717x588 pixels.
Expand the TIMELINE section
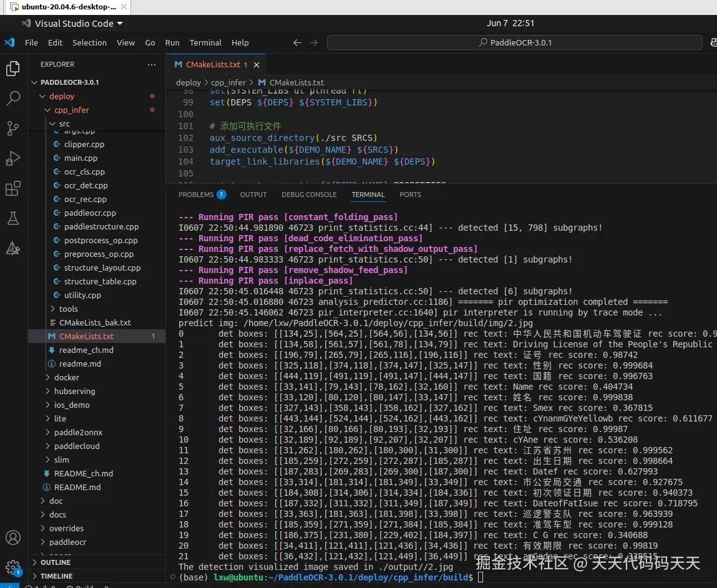(x=56, y=576)
